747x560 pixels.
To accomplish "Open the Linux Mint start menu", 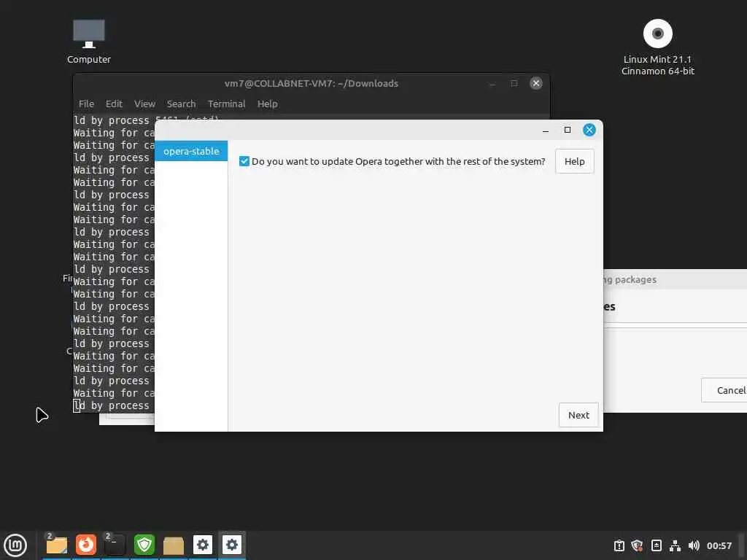I will (15, 545).
